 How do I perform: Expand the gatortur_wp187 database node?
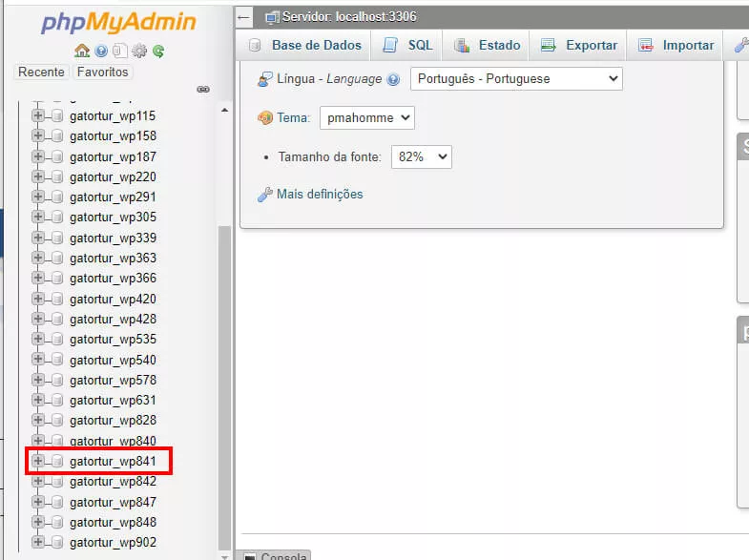coord(38,156)
